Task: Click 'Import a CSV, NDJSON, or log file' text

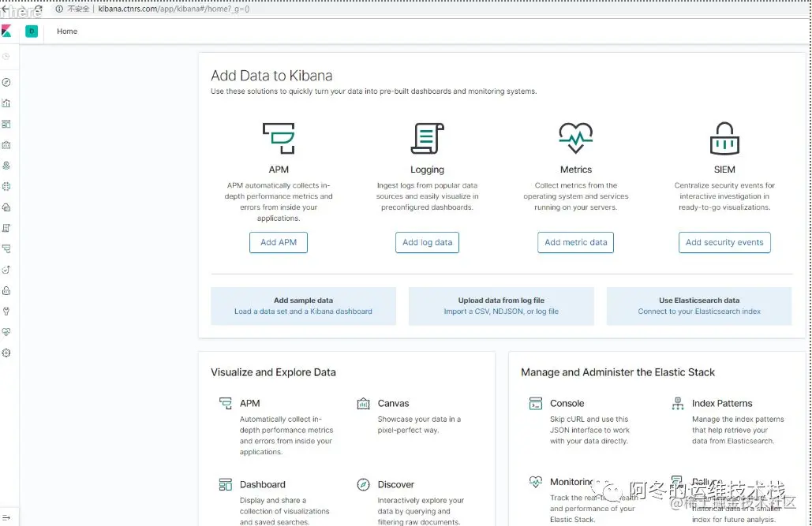Action: [501, 311]
